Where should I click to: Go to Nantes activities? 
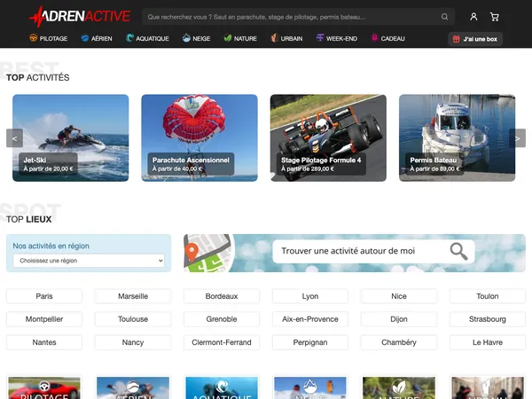coord(44,342)
